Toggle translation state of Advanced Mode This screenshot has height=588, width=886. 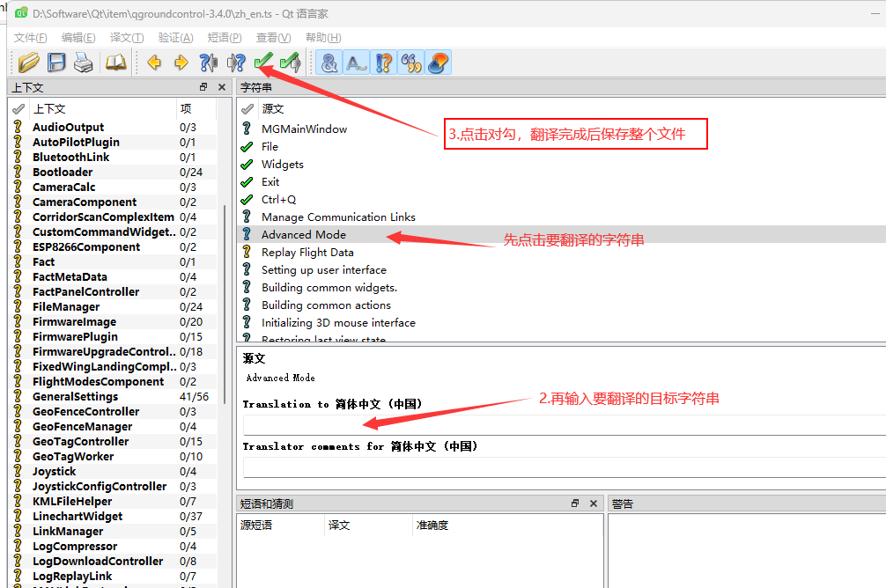click(x=247, y=234)
